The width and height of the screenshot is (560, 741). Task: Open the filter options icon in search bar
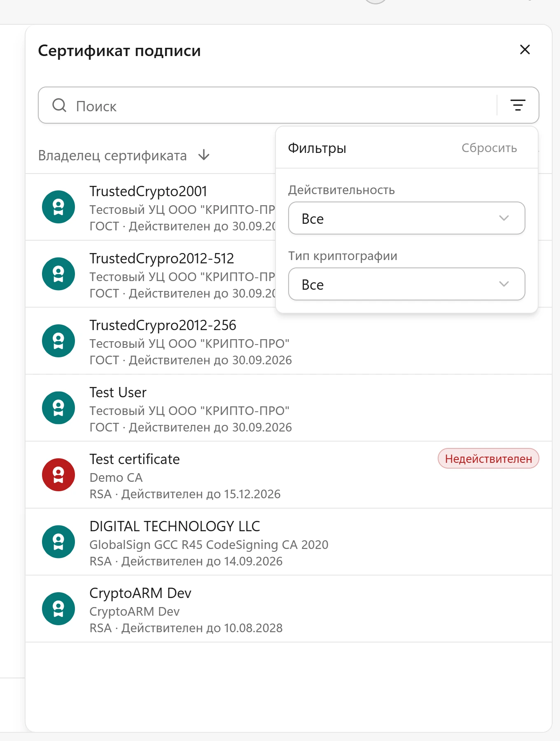click(518, 105)
